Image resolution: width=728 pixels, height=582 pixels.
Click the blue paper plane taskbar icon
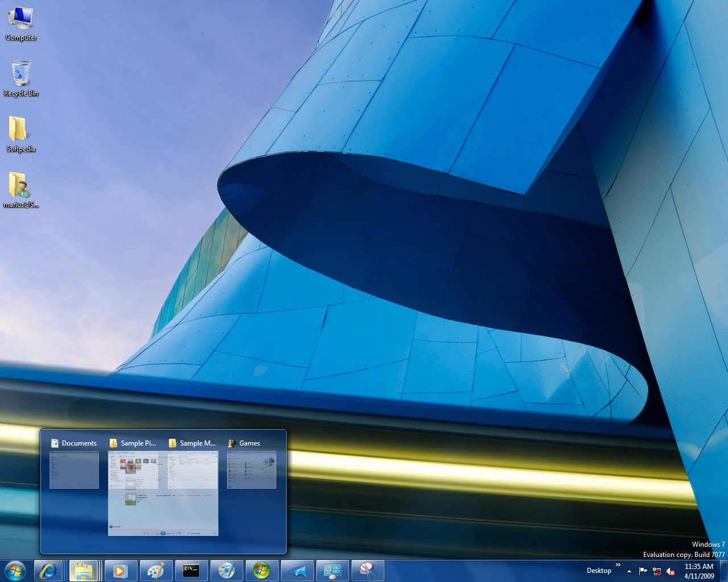tap(297, 571)
